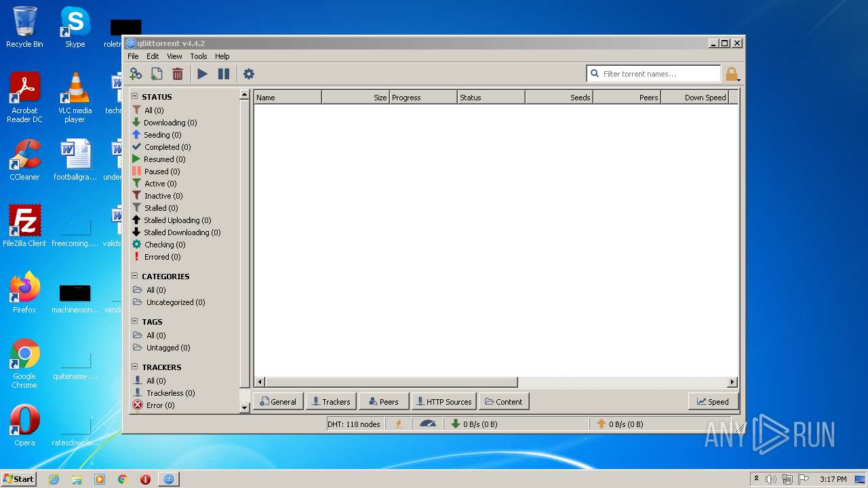Click the lock UI padlock icon
Viewport: 868px width, 488px height.
click(731, 74)
